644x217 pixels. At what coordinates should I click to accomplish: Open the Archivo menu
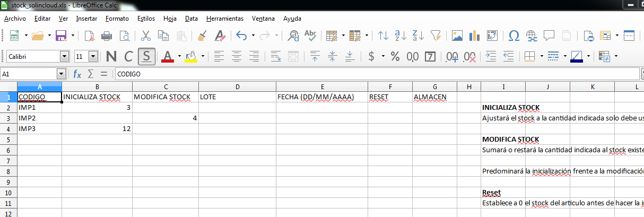[15, 18]
